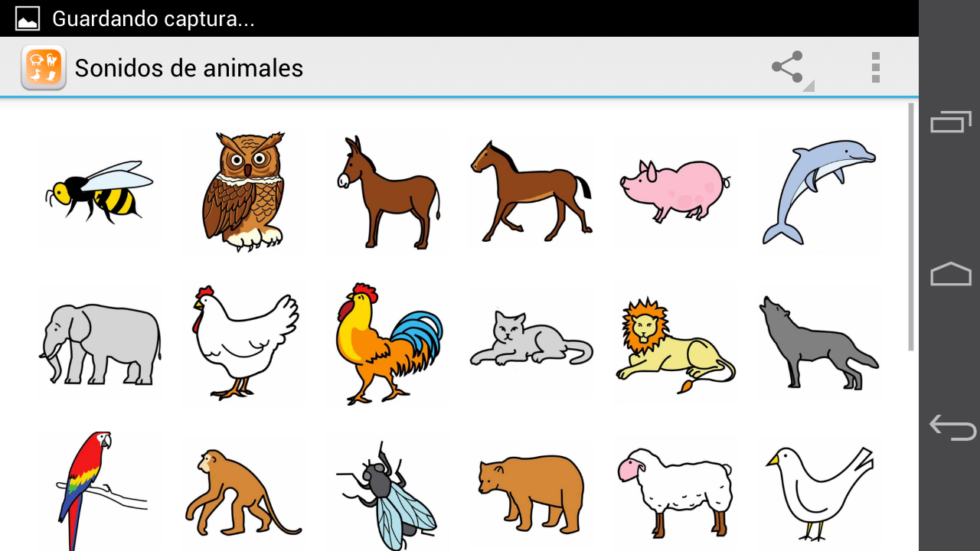Tap the Android back navigation button
Image resolution: width=980 pixels, height=551 pixels.
click(952, 427)
